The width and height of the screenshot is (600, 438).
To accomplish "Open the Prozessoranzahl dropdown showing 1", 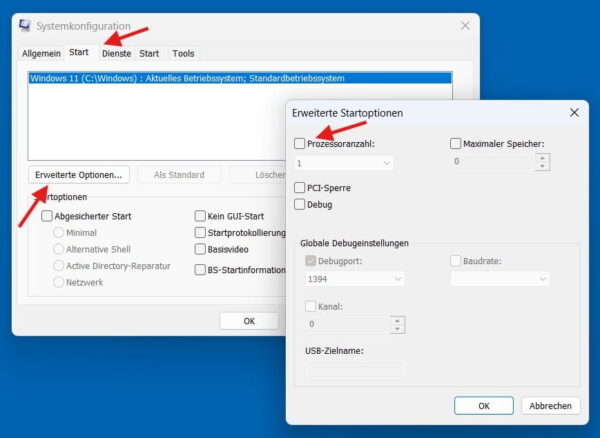I will click(x=344, y=163).
